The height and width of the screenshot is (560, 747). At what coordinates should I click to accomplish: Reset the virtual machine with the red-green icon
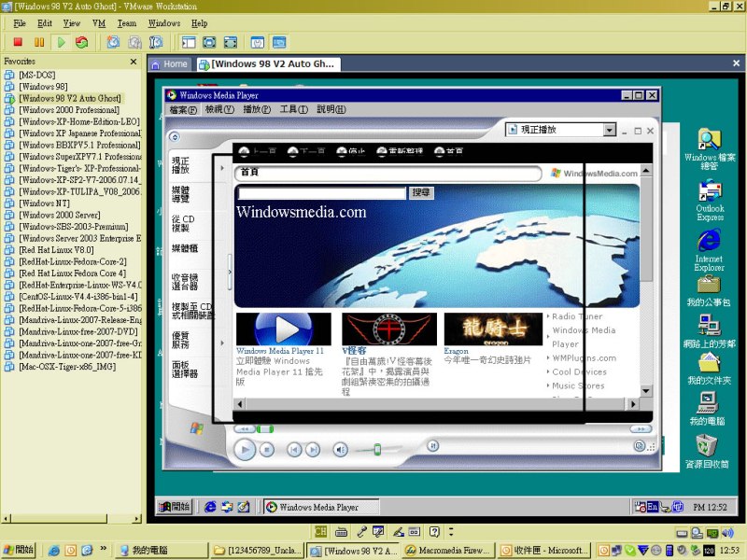click(x=82, y=42)
